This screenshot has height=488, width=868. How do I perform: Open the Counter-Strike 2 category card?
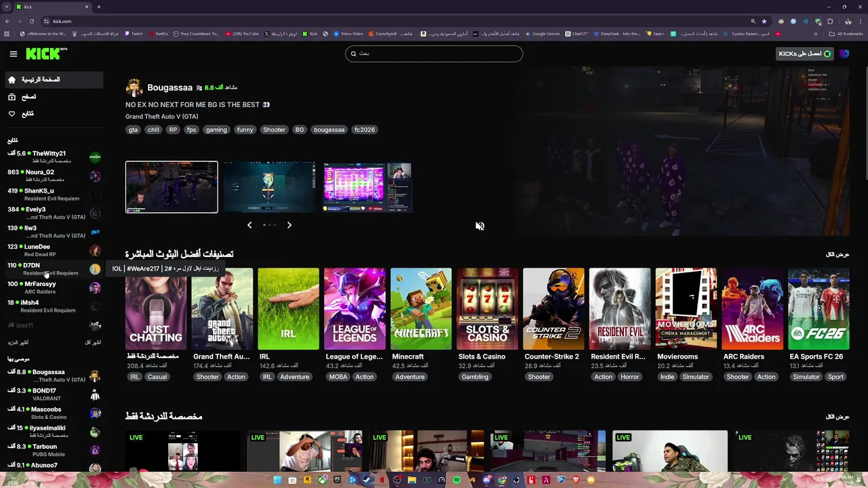coord(553,309)
